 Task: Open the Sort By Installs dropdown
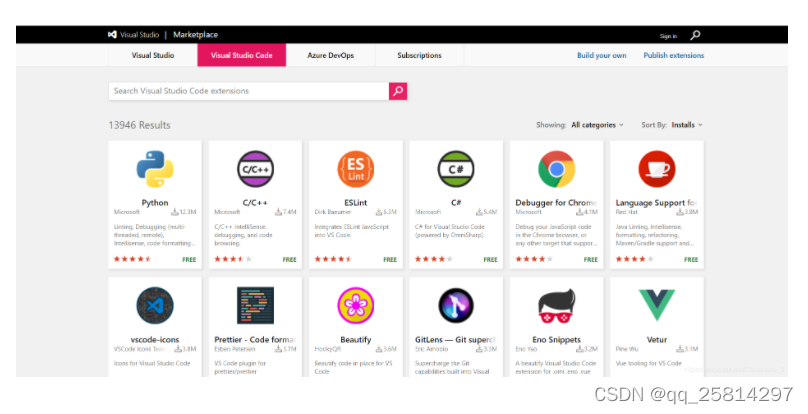(687, 125)
